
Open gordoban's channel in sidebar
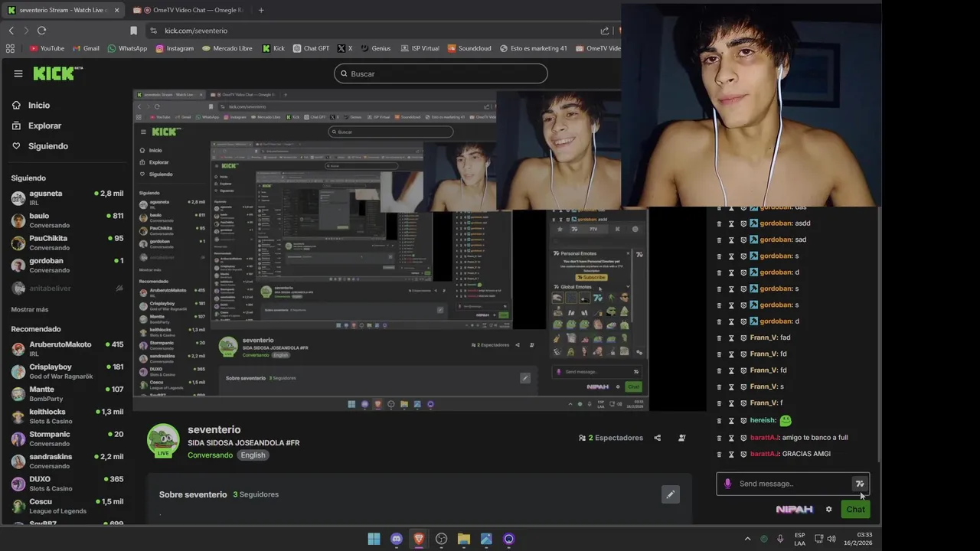(67, 265)
